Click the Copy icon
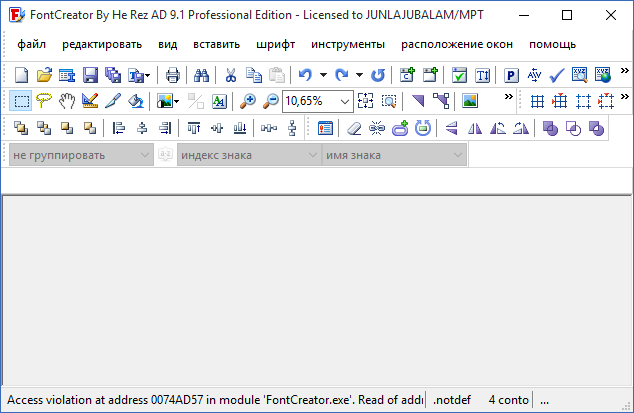 (254, 75)
